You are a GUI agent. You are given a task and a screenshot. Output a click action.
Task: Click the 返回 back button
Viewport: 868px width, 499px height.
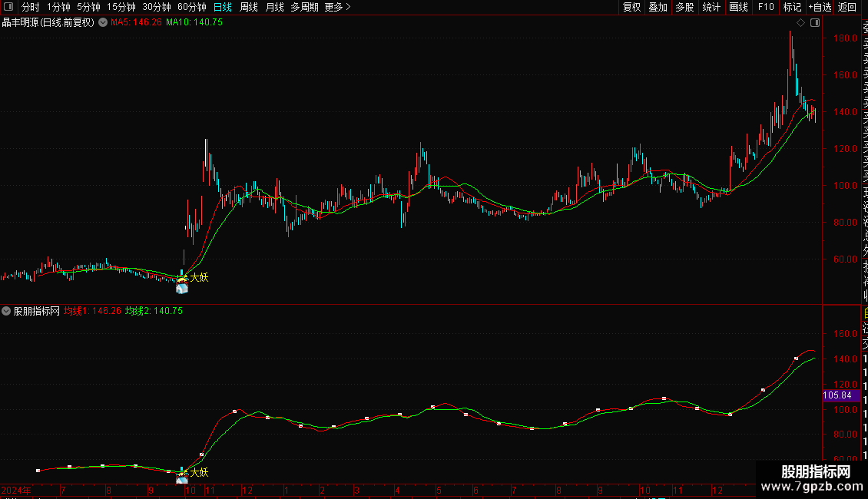847,7
